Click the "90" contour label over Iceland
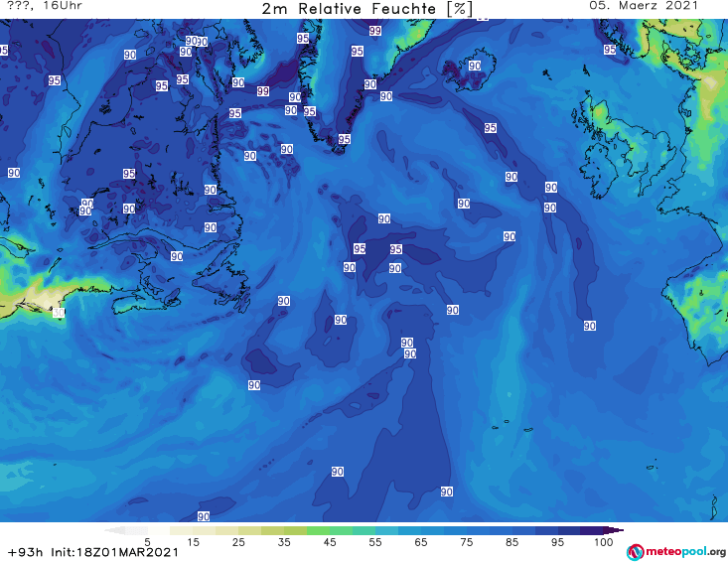728x562 pixels. click(x=475, y=66)
